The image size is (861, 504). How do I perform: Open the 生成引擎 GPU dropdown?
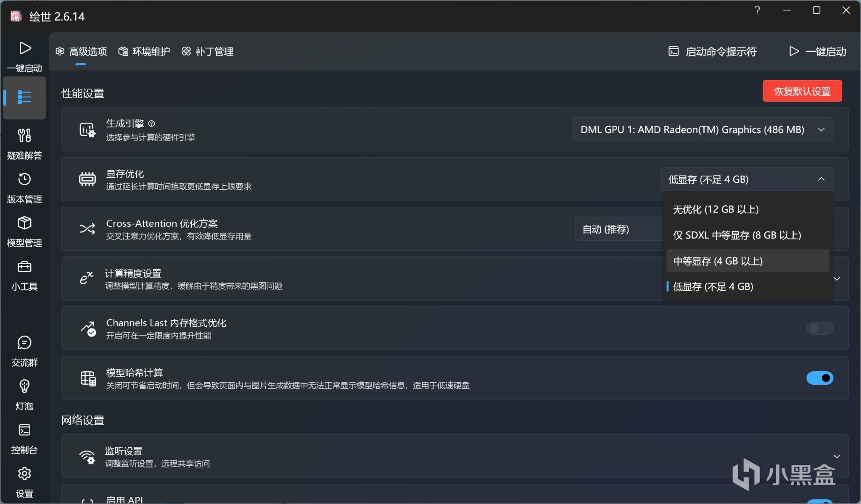[x=703, y=130]
